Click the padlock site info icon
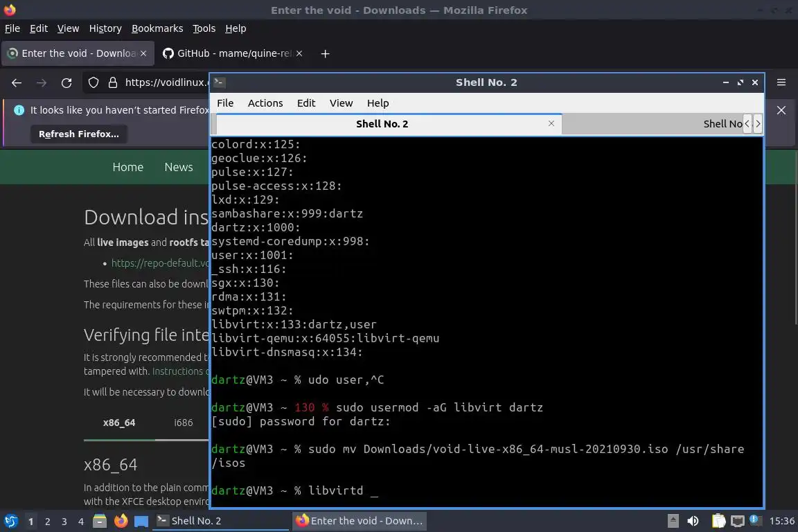This screenshot has height=532, width=798. tap(113, 82)
